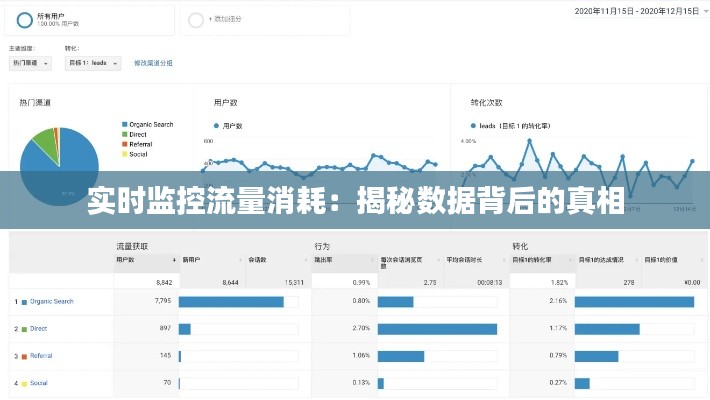Click the Referral users value 145
The height and width of the screenshot is (400, 710).
click(x=166, y=355)
